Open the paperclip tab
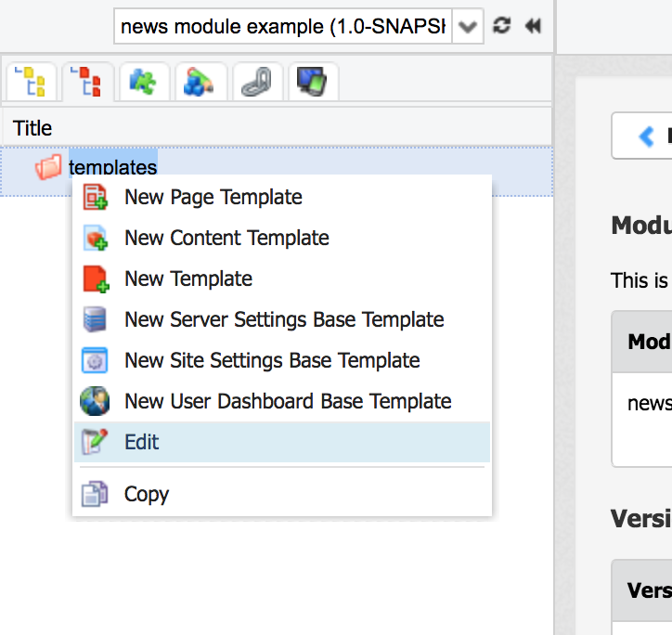The image size is (672, 635). point(255,82)
